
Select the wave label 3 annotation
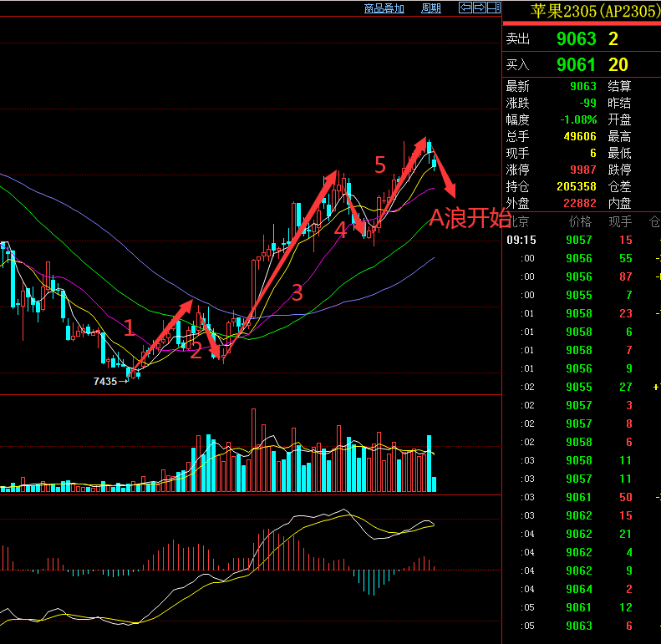click(x=297, y=292)
